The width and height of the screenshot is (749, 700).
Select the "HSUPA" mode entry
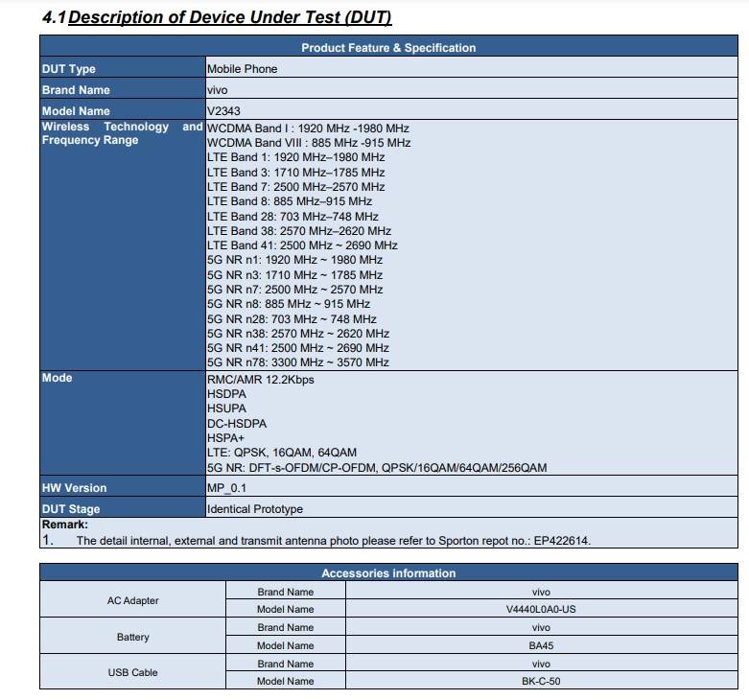pos(226,408)
